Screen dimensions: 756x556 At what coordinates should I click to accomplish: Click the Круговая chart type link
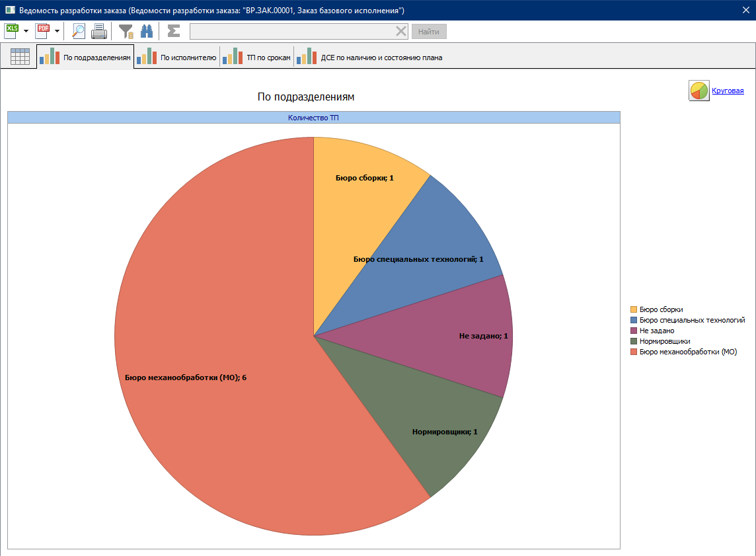click(x=727, y=91)
